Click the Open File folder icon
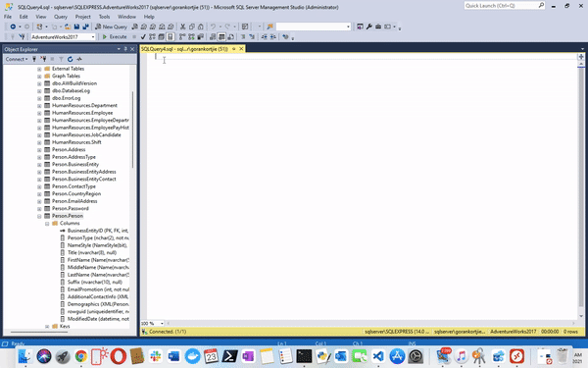588x368 pixels. click(x=68, y=26)
